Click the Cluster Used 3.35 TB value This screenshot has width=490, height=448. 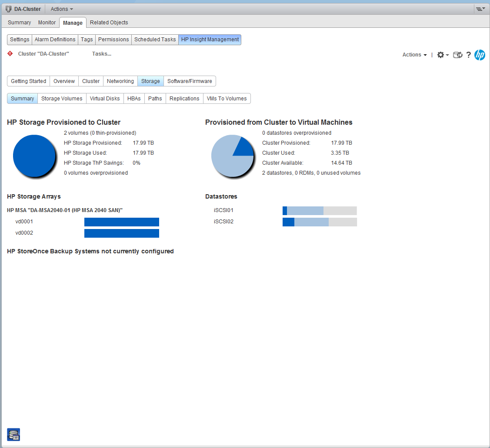tap(340, 153)
